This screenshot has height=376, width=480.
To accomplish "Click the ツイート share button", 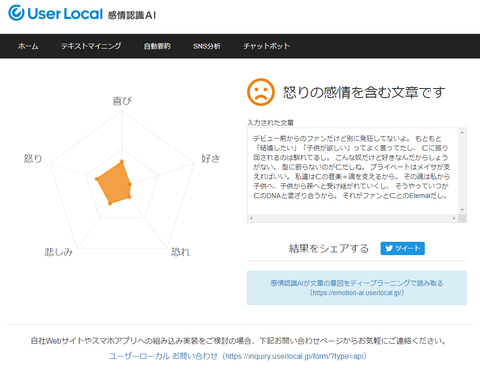I will tap(402, 248).
